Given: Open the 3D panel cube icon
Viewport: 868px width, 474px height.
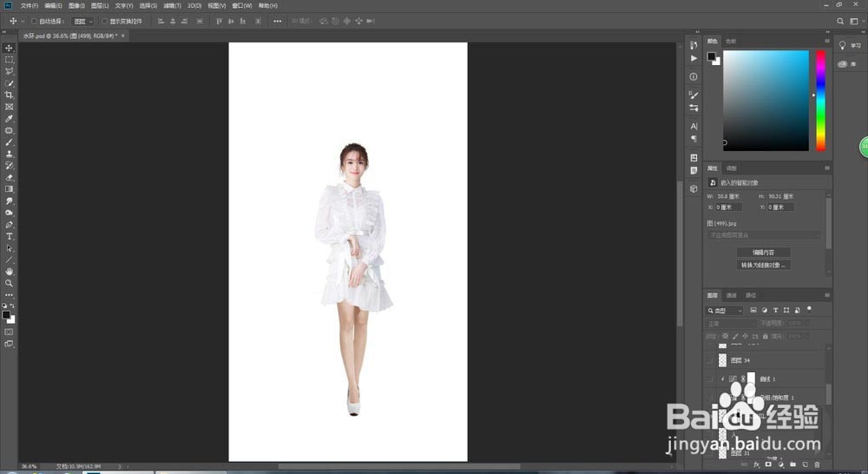Looking at the screenshot, I should (694, 189).
